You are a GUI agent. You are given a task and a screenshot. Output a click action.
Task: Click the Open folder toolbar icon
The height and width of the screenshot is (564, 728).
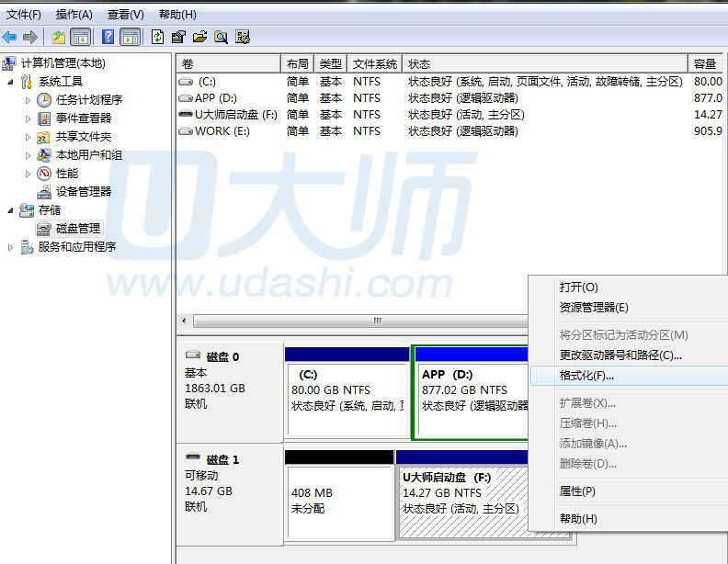coord(200,37)
